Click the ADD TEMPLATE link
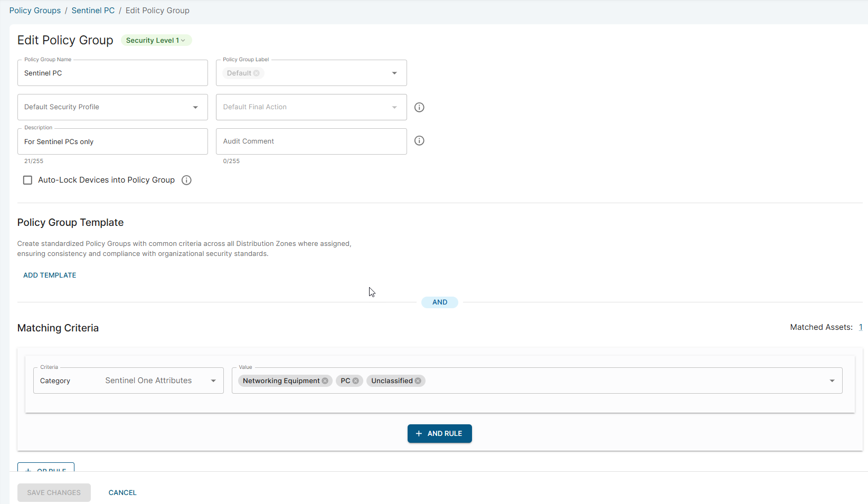 pos(50,275)
